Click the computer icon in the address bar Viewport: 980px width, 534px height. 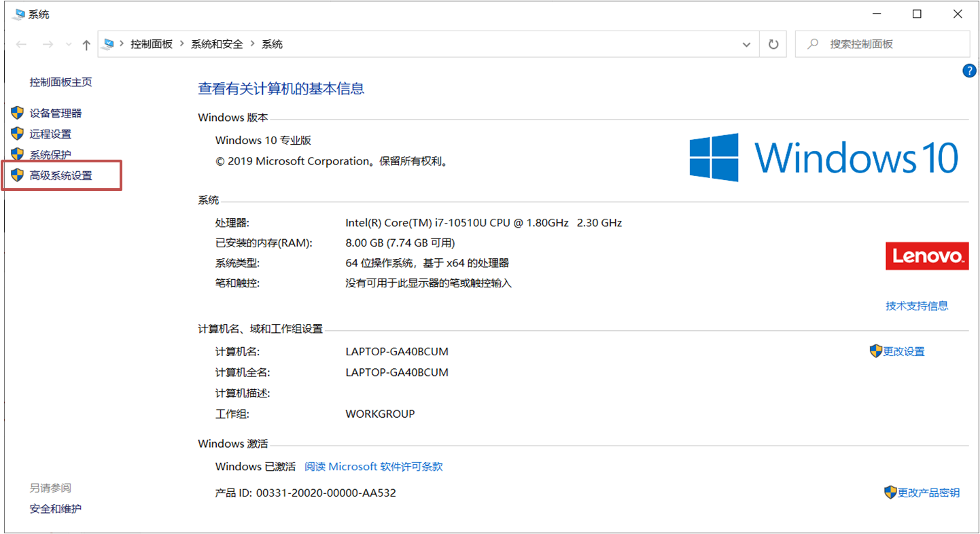click(x=107, y=44)
